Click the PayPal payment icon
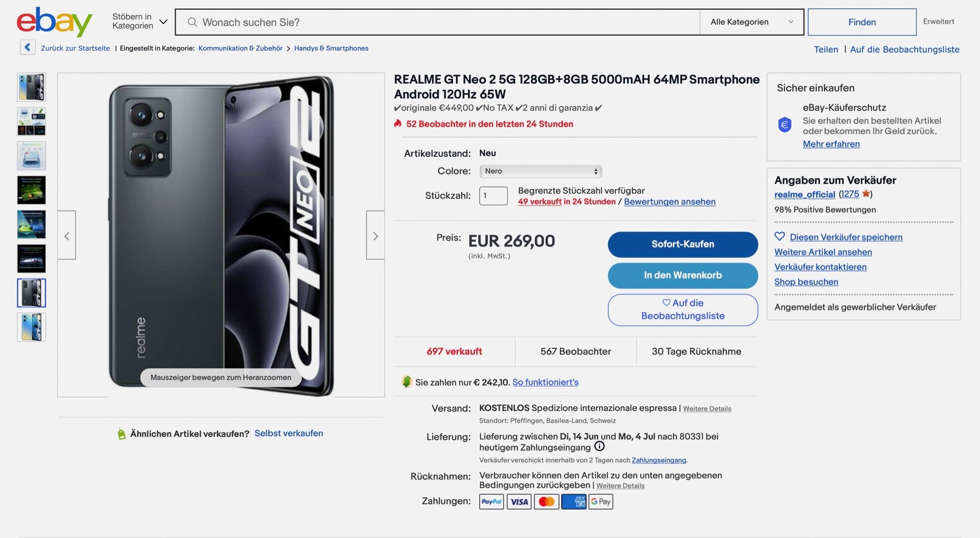The width and height of the screenshot is (980, 538). click(x=491, y=502)
